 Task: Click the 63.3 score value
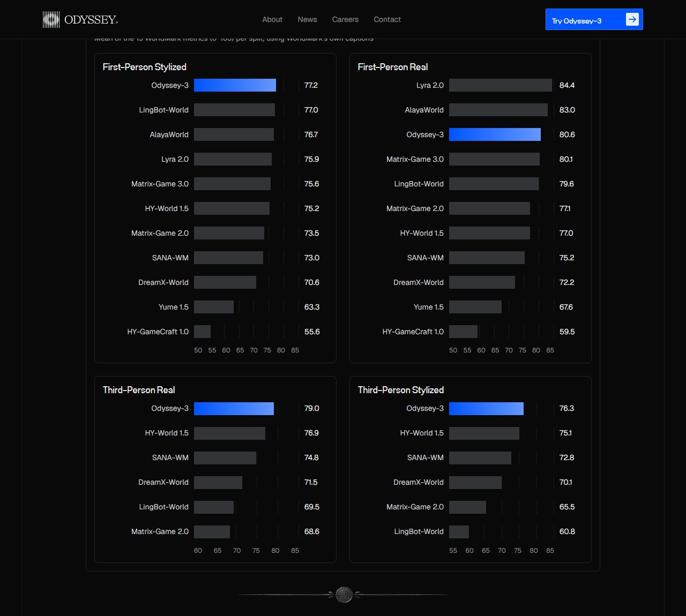pos(311,307)
